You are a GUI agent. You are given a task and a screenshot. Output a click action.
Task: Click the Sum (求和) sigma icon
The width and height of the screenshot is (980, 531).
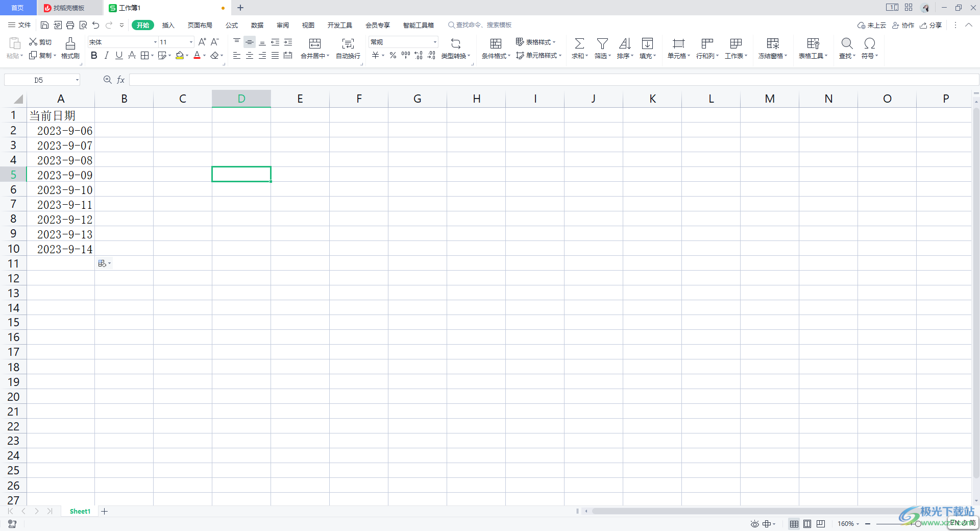tap(579, 43)
